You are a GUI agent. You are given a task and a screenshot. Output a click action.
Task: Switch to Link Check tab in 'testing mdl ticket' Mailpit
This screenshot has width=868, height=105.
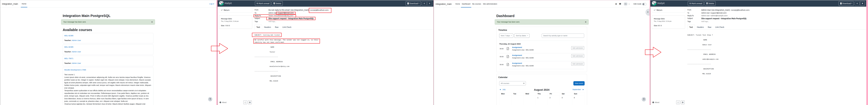pos(287,27)
